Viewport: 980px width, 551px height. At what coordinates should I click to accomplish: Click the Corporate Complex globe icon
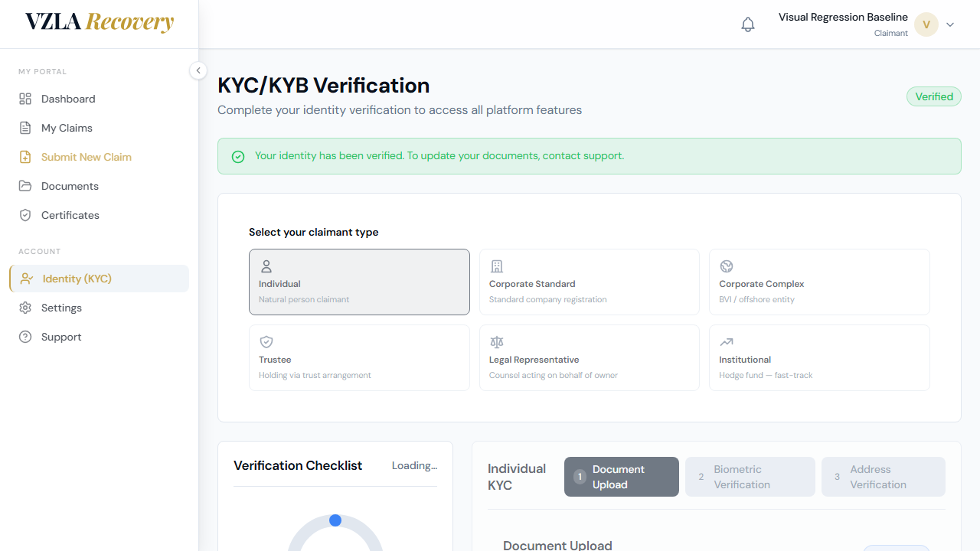point(727,266)
